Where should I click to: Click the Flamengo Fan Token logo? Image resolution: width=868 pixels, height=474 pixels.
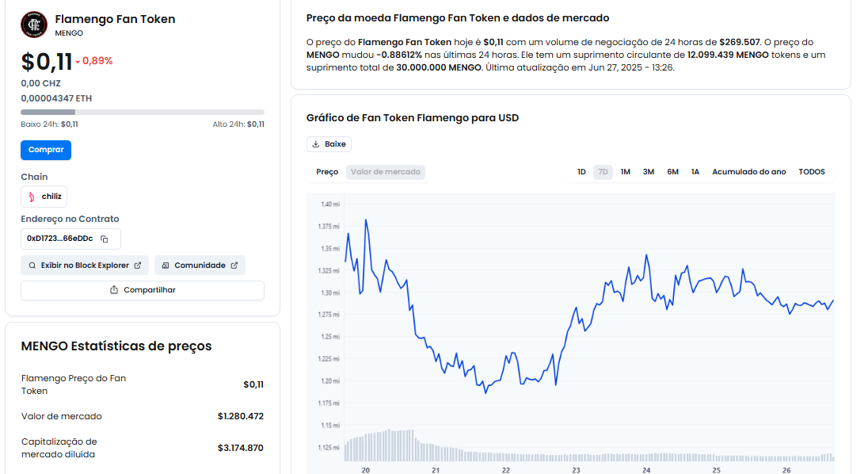tap(34, 25)
